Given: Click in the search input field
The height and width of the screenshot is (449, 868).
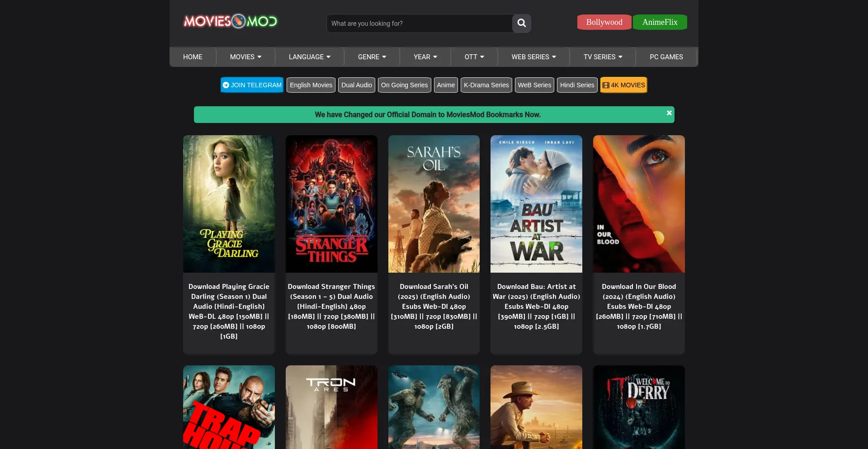Looking at the screenshot, I should tap(419, 24).
